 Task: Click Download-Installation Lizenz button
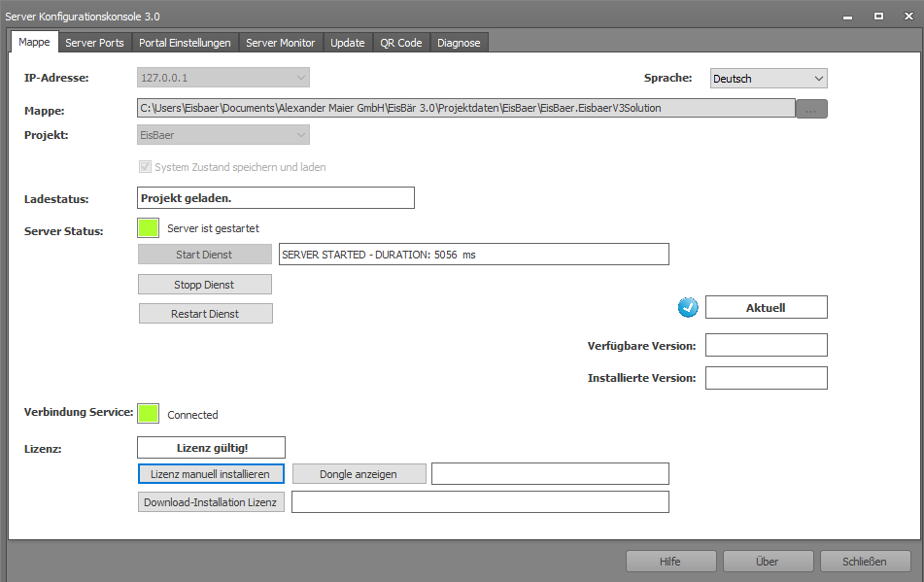[211, 502]
